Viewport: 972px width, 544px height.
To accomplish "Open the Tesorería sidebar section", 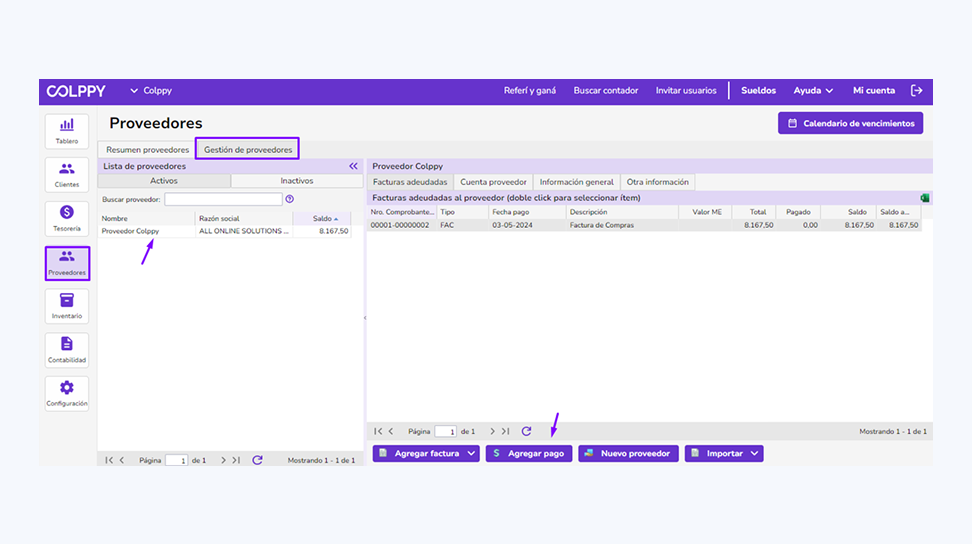I will coord(66,219).
